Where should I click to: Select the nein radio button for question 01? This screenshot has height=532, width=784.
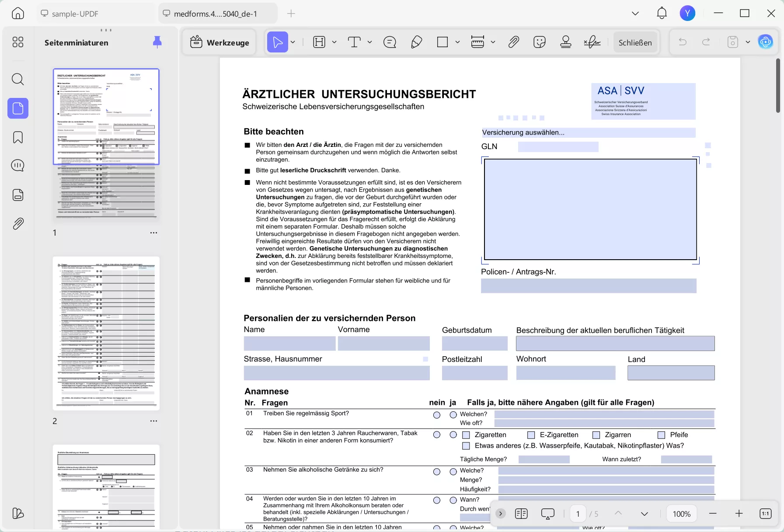pos(437,415)
